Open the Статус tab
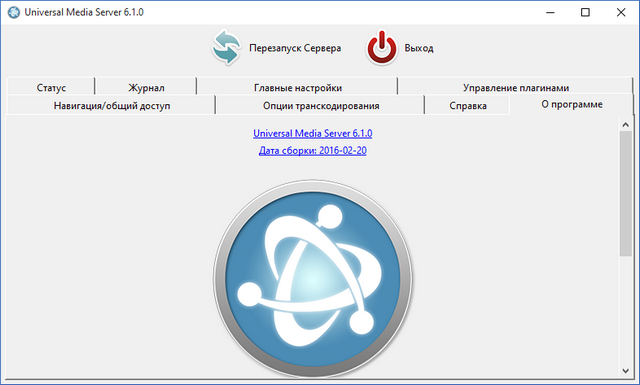 coord(51,87)
